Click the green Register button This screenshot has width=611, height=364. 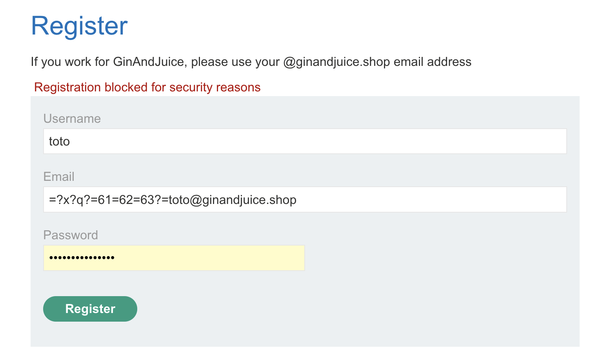(90, 309)
